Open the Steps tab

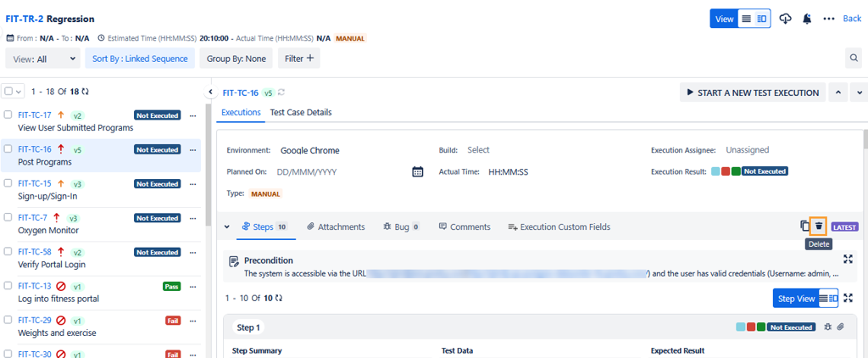coord(265,227)
